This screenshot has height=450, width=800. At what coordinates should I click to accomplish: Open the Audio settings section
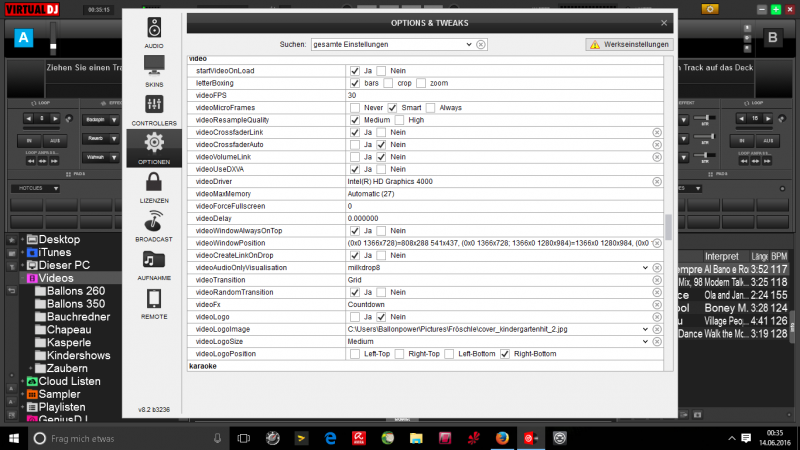[x=154, y=31]
